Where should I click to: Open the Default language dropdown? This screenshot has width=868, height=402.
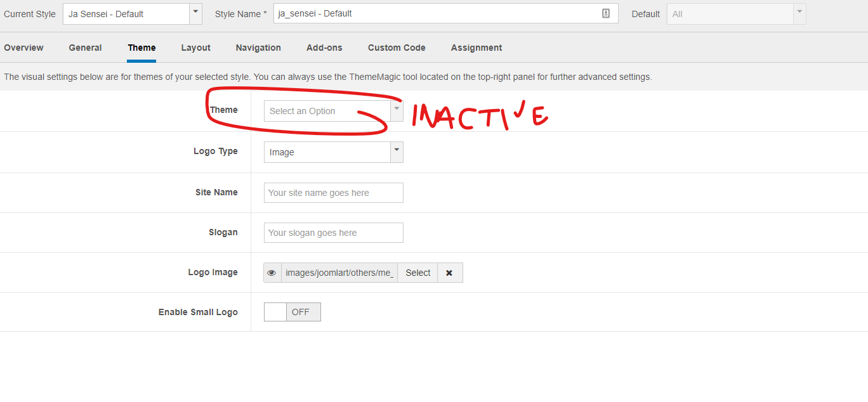(736, 14)
